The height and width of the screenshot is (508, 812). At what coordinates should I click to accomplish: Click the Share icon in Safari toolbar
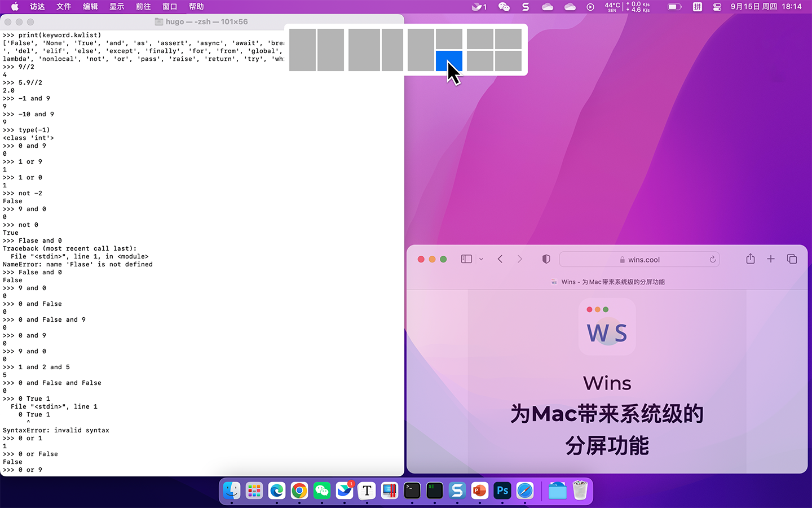point(750,259)
